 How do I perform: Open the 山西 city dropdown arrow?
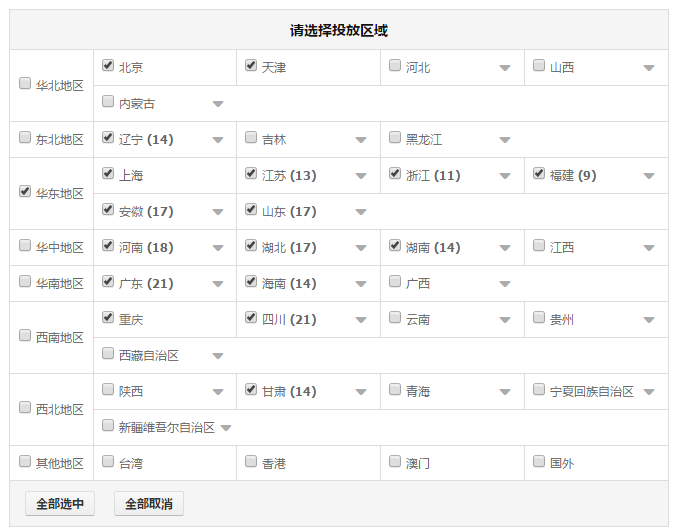tap(649, 68)
